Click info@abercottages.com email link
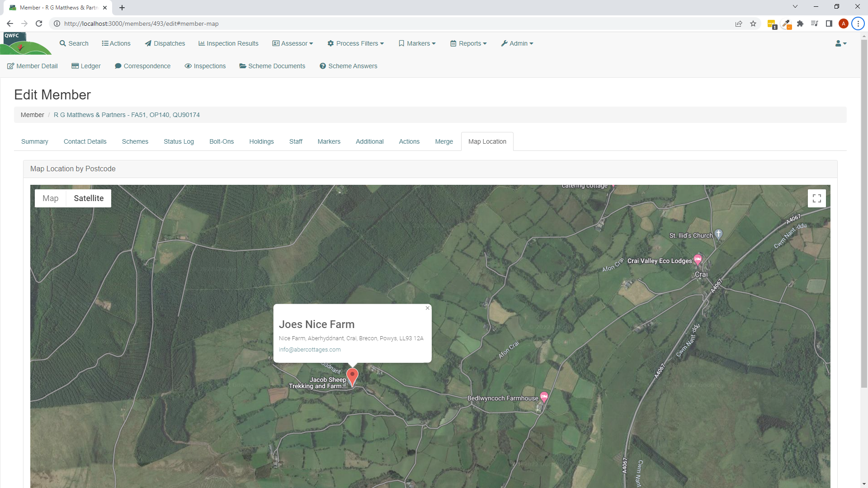The height and width of the screenshot is (488, 868). click(310, 350)
